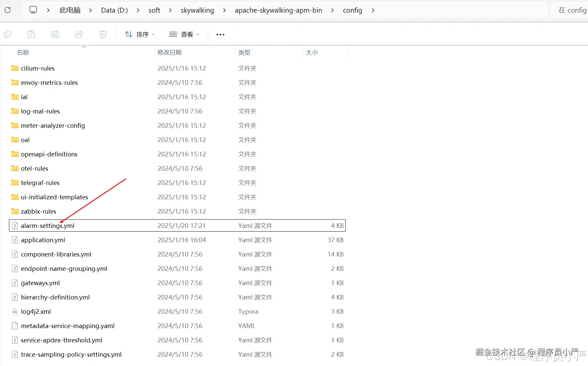Click the PC monitor icon in address bar
The height and width of the screenshot is (366, 588).
(33, 10)
